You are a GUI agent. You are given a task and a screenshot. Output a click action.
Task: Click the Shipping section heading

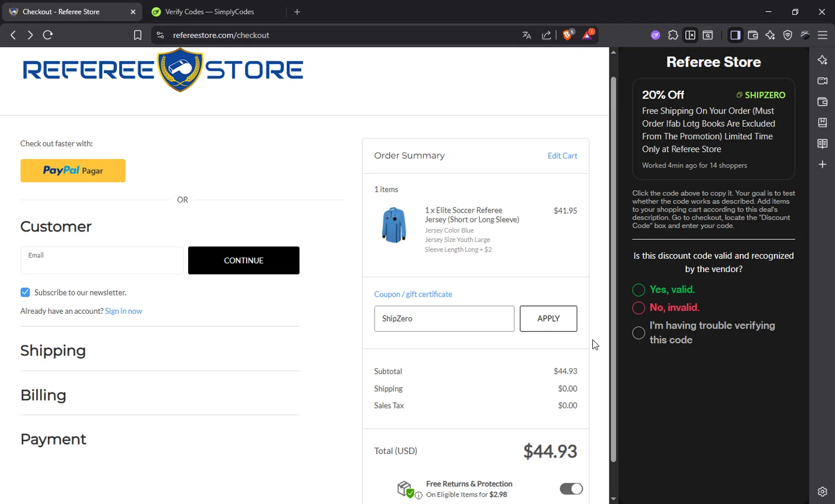[x=53, y=350]
